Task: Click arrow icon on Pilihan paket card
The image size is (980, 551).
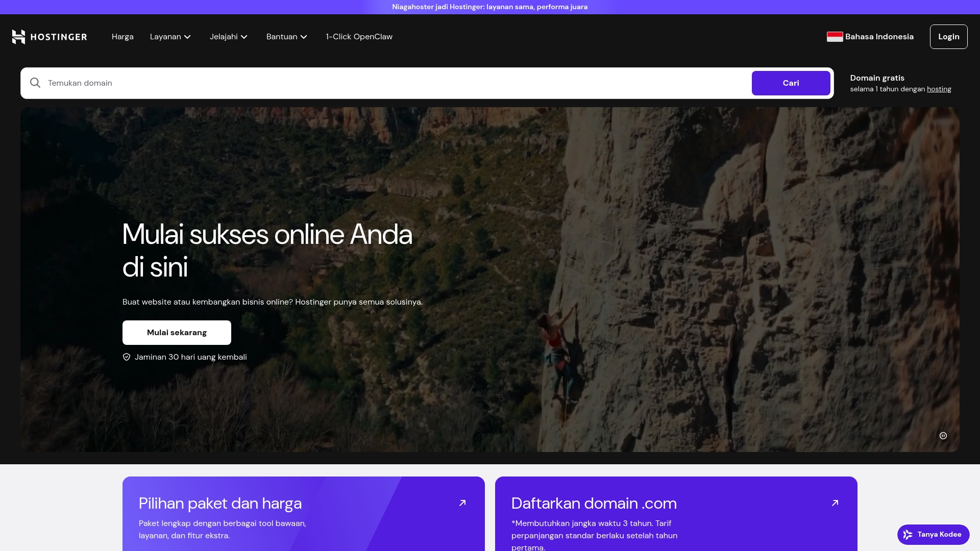Action: pos(462,503)
